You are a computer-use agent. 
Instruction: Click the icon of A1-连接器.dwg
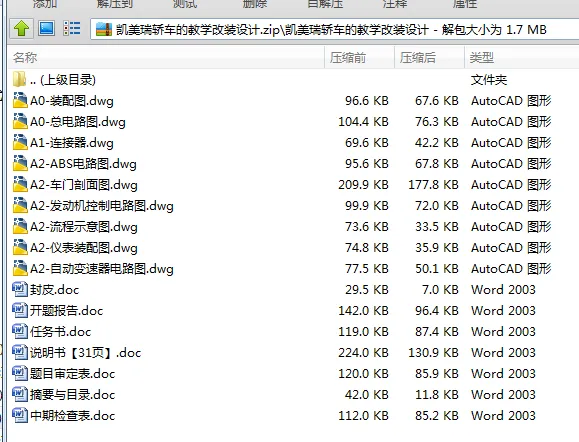(x=20, y=142)
